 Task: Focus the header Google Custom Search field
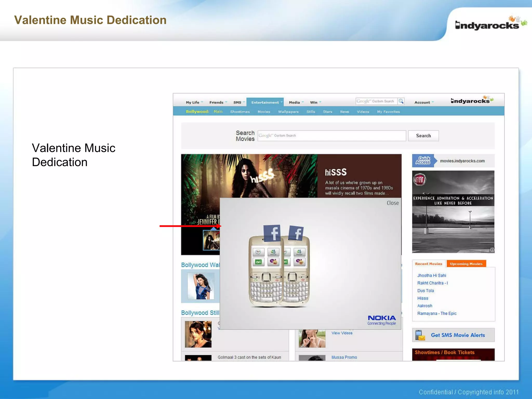coord(376,101)
